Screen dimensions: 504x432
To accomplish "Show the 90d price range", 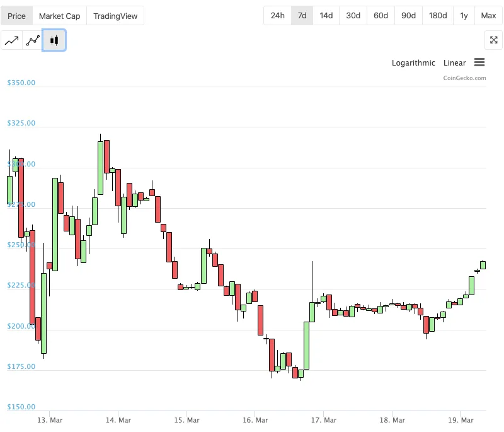I will pyautogui.click(x=408, y=15).
